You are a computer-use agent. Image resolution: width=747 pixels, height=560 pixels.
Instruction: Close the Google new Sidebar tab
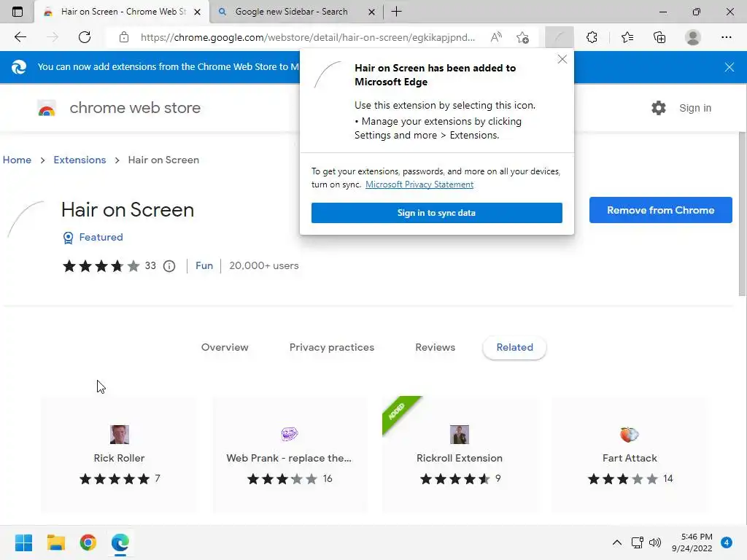[x=371, y=12]
